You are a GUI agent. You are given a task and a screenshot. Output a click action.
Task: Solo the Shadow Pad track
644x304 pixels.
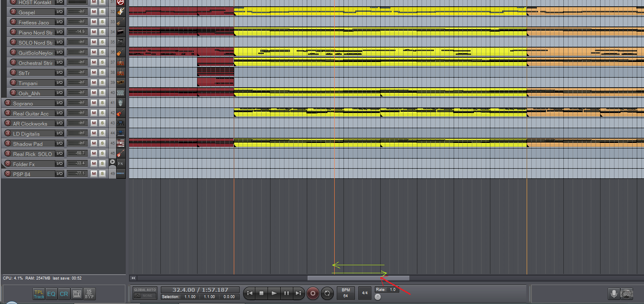click(x=102, y=143)
